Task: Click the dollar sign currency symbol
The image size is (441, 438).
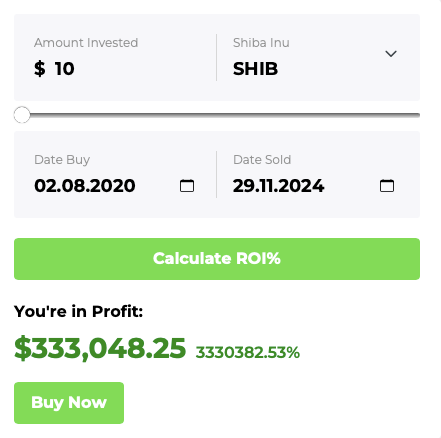Action: coord(40,69)
